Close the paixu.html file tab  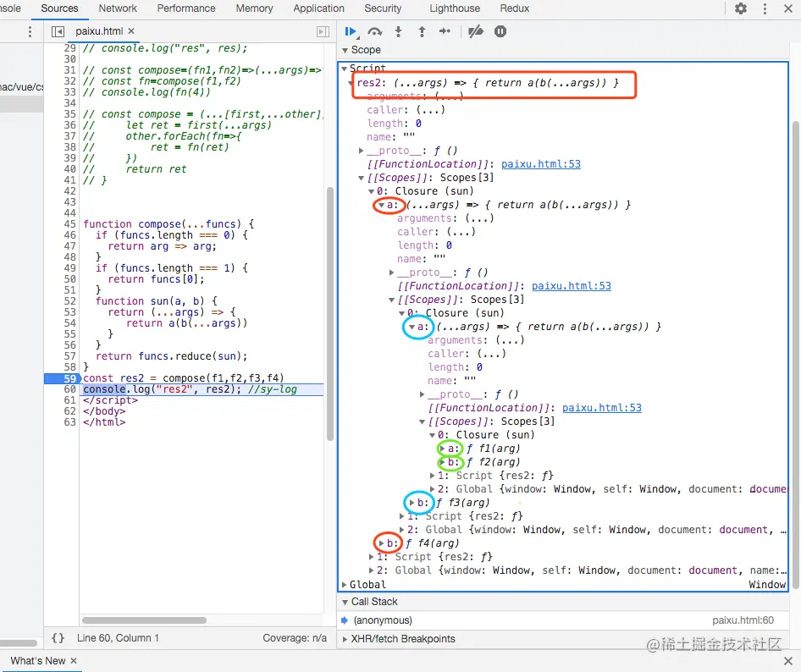[131, 31]
